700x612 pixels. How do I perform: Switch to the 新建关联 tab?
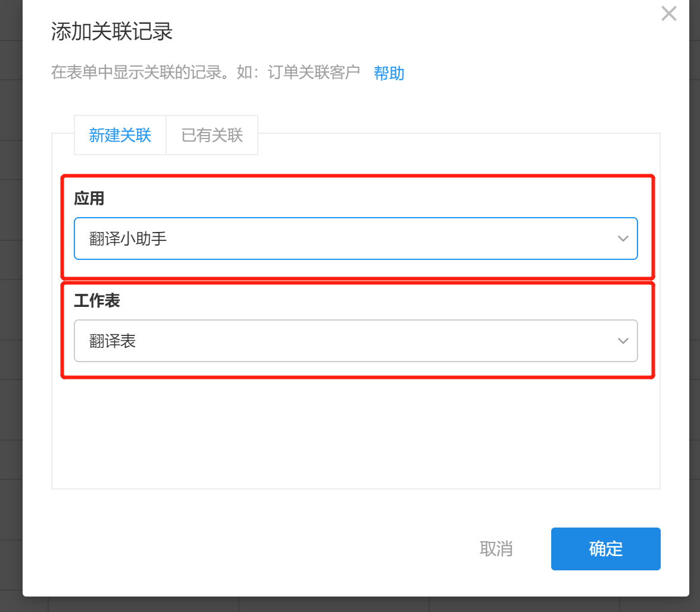(120, 135)
